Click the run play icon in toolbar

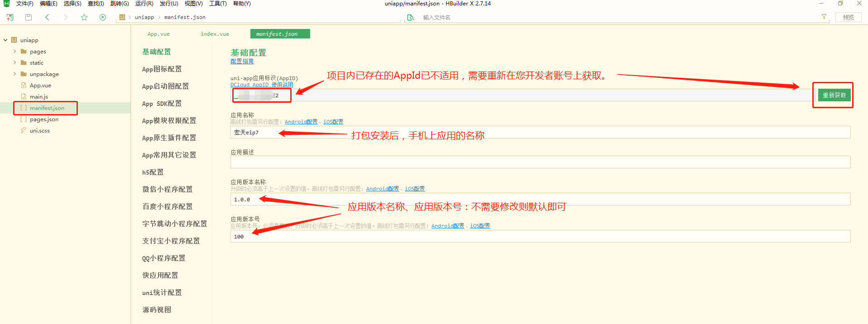click(103, 17)
